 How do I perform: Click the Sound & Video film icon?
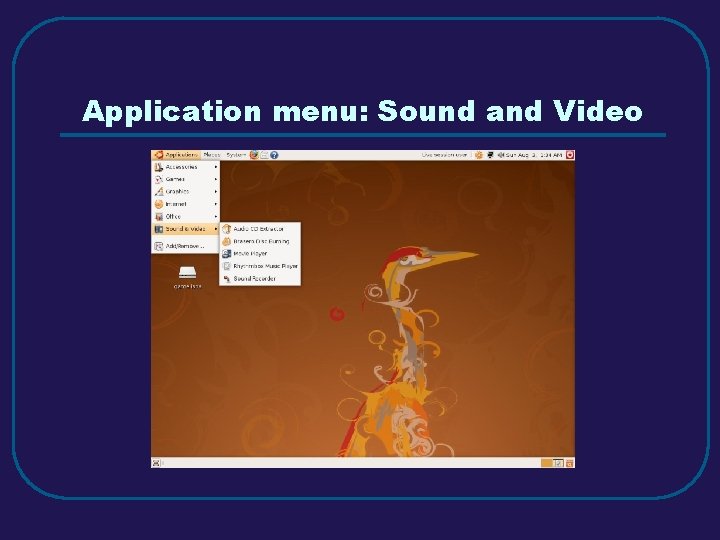pos(158,229)
